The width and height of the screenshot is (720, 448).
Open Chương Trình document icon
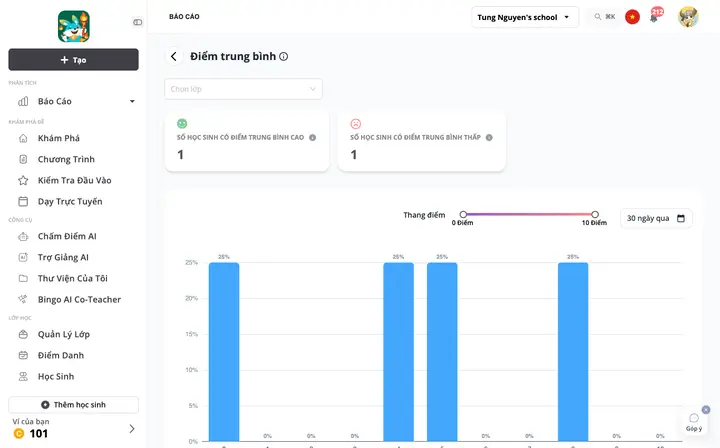[x=23, y=159]
